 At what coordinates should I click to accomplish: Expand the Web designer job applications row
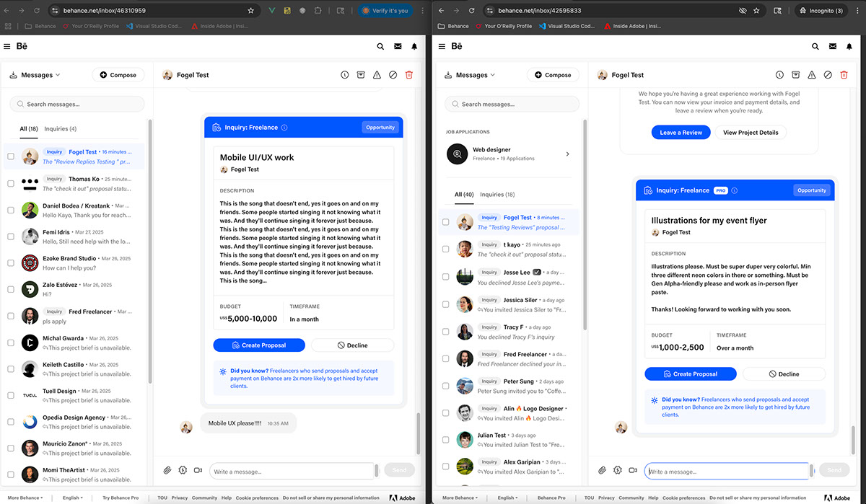click(x=567, y=154)
